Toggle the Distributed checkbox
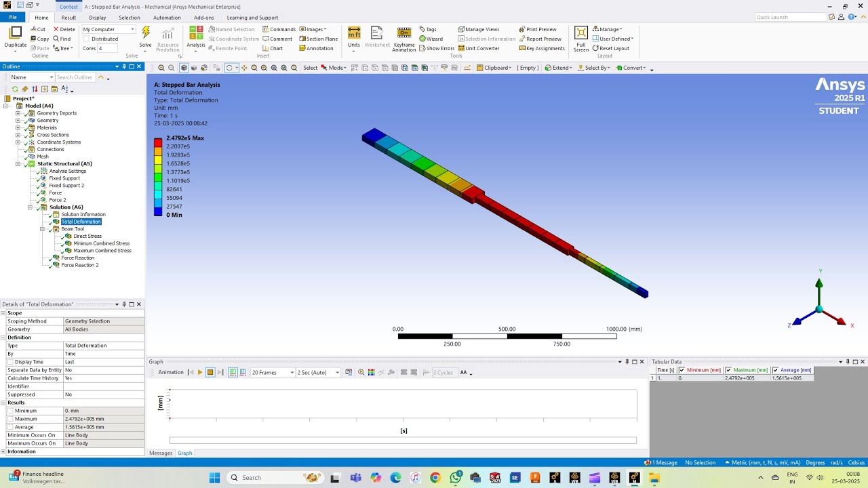 coord(87,39)
